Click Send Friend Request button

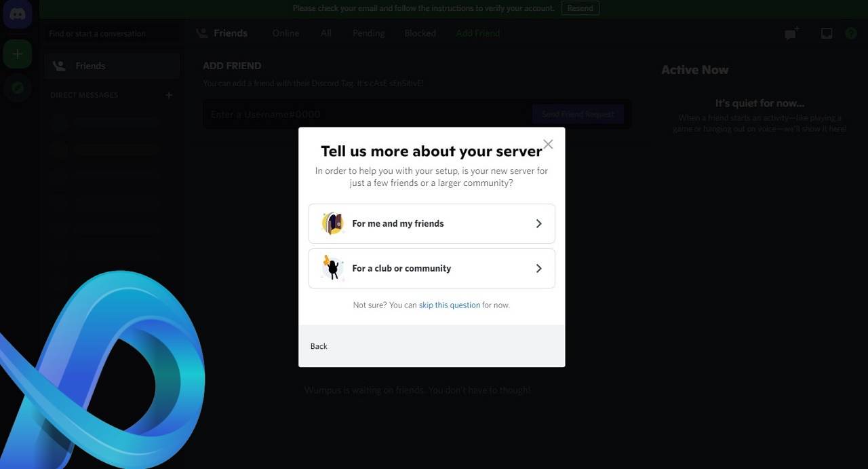[x=578, y=114]
